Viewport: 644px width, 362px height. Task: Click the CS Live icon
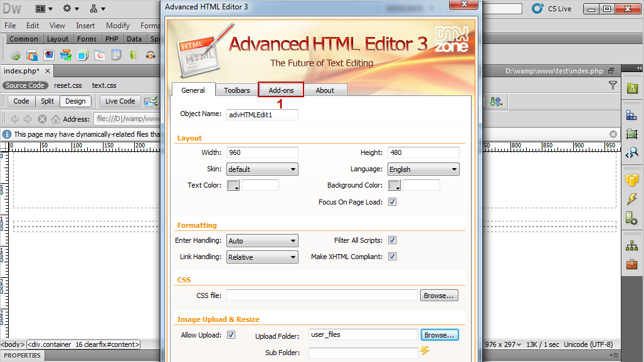click(x=537, y=8)
